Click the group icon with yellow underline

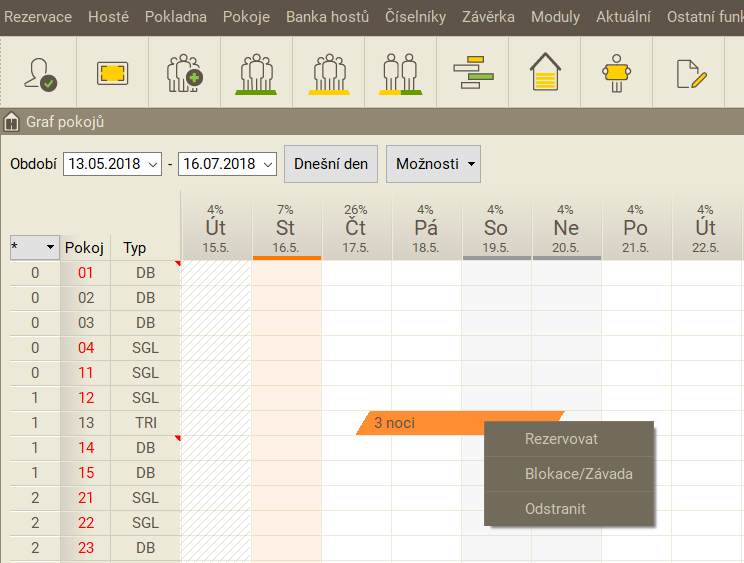328,73
